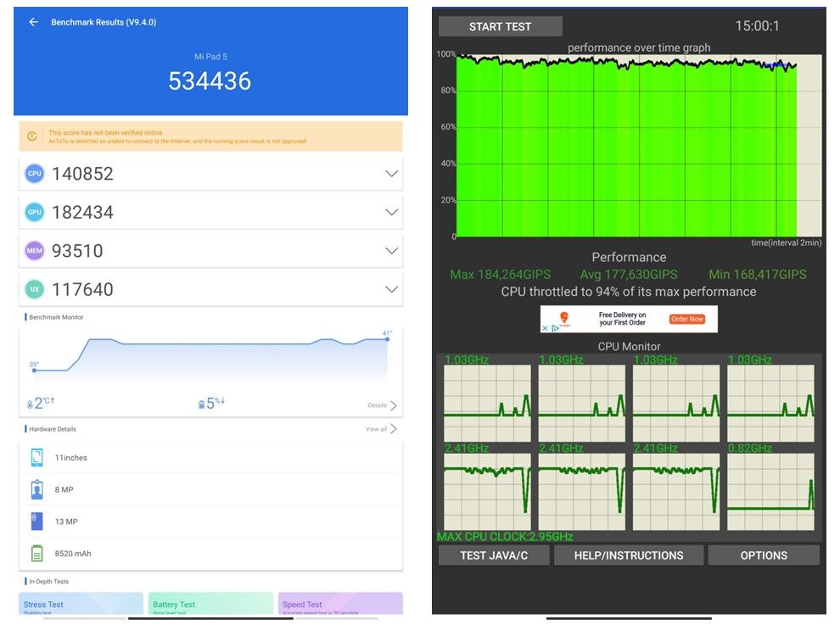Expand the GPU score 182434 row
Image resolution: width=840 pixels, height=630 pixels.
pos(392,212)
